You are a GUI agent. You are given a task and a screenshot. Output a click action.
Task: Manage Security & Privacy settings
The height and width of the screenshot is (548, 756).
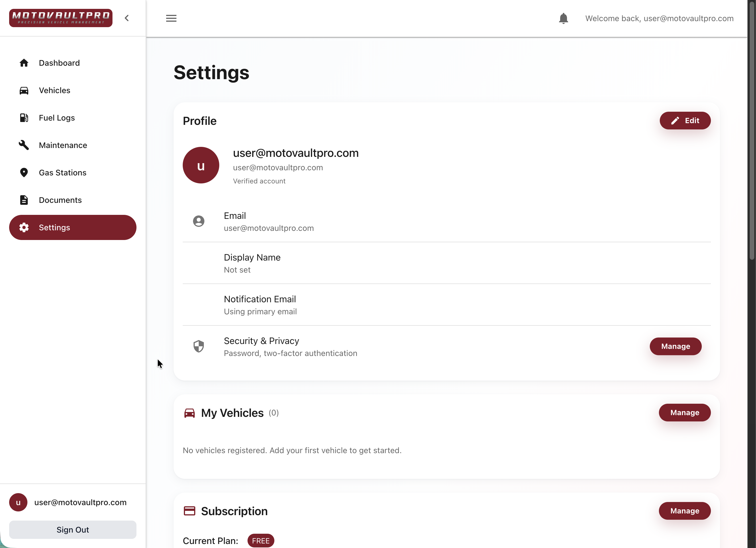click(x=675, y=346)
